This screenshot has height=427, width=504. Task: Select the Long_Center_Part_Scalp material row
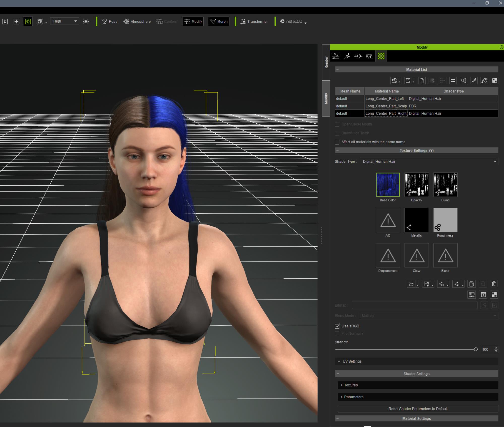[416, 106]
